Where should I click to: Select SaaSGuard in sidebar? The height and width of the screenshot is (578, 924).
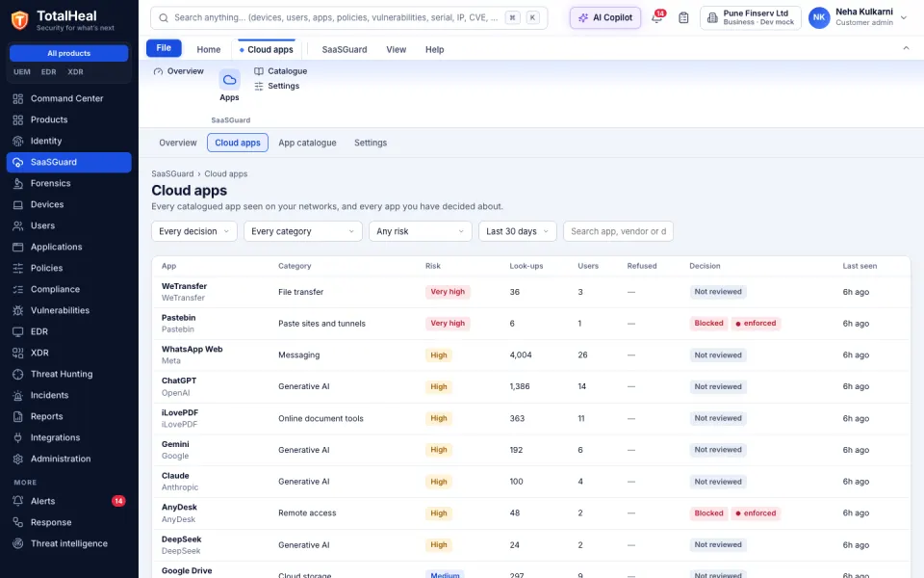click(x=69, y=162)
